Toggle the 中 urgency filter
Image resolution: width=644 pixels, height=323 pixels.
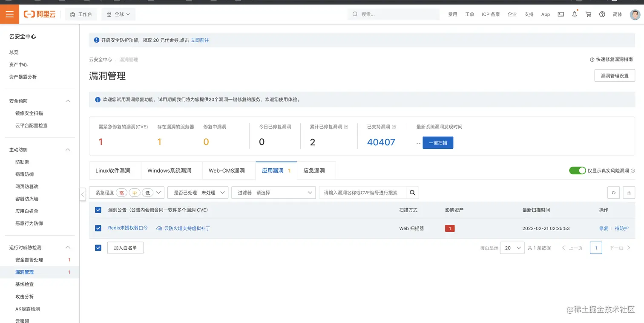[135, 193]
